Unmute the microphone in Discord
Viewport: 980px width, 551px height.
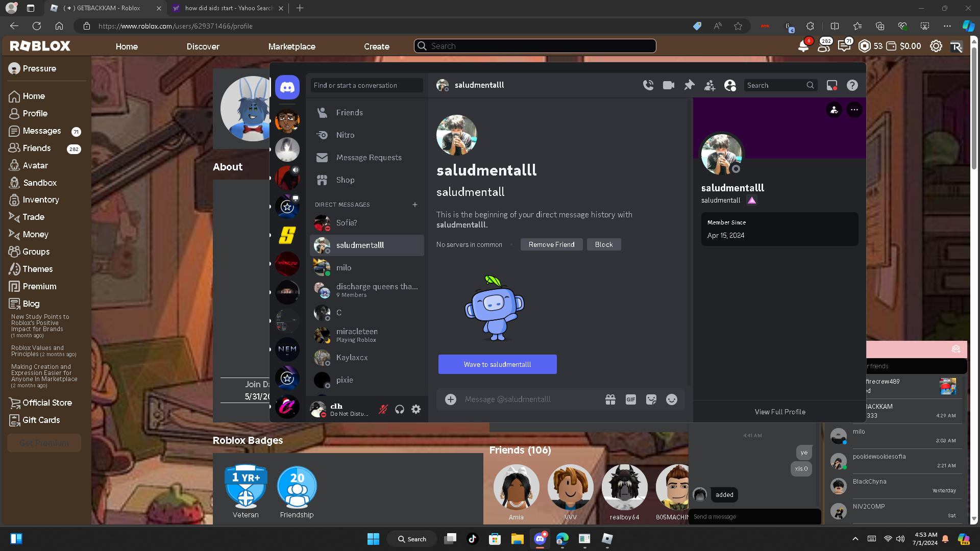383,409
